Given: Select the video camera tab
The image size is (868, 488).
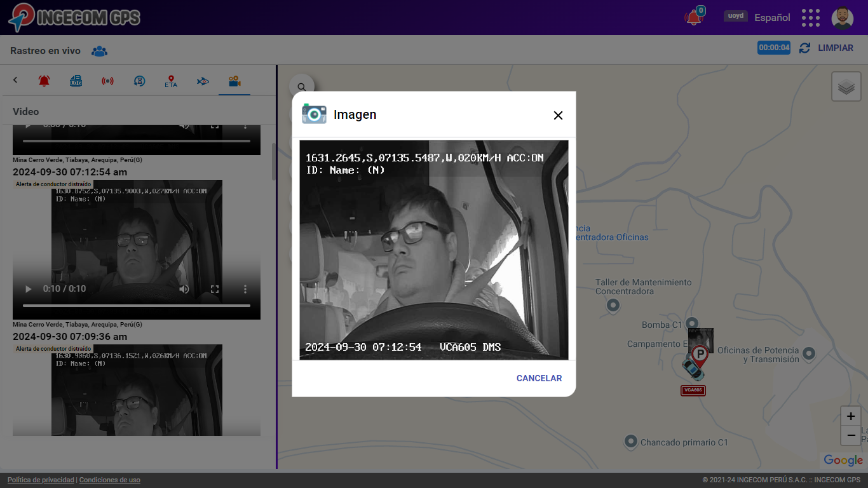Looking at the screenshot, I should (234, 81).
